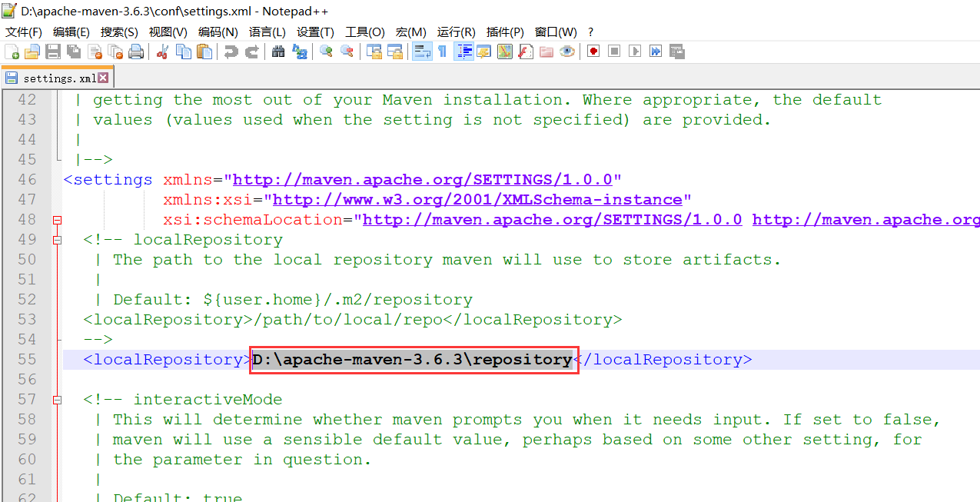The image size is (980, 502).
Task: Open Find with the binoculars icon
Action: pyautogui.click(x=278, y=52)
